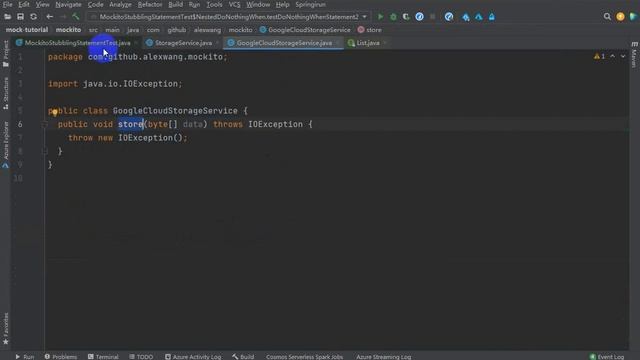Go to previous highlighted error arrow
The height and width of the screenshot is (360, 640).
click(x=613, y=56)
